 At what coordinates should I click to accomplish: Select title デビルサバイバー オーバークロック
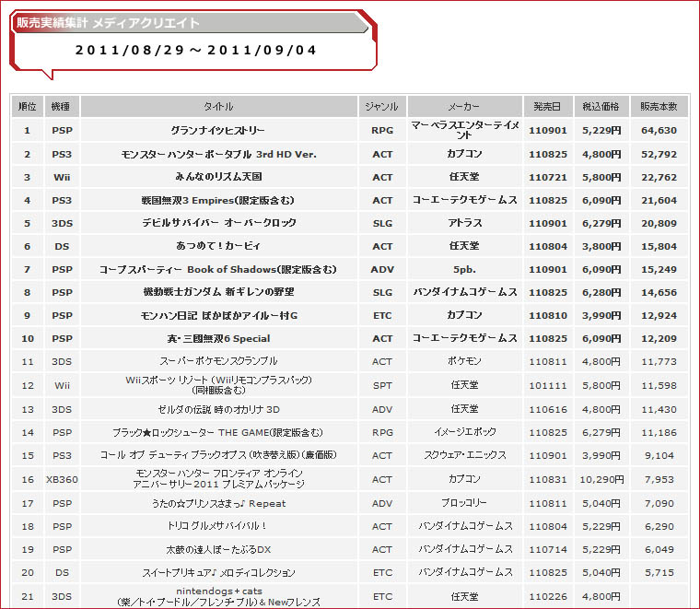pos(219,223)
